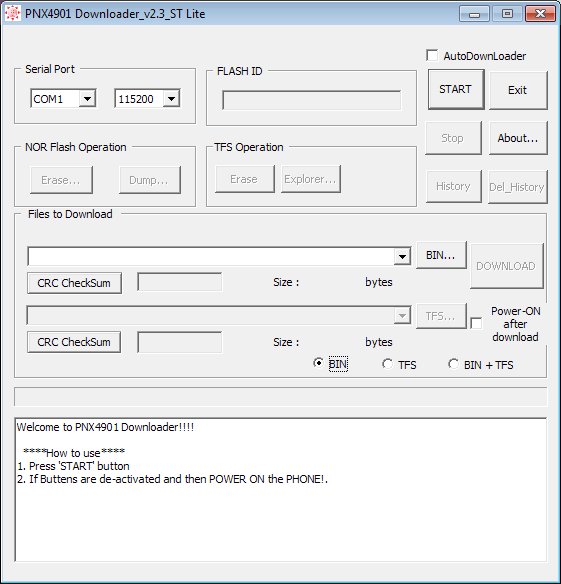Click the Exit button

518,90
